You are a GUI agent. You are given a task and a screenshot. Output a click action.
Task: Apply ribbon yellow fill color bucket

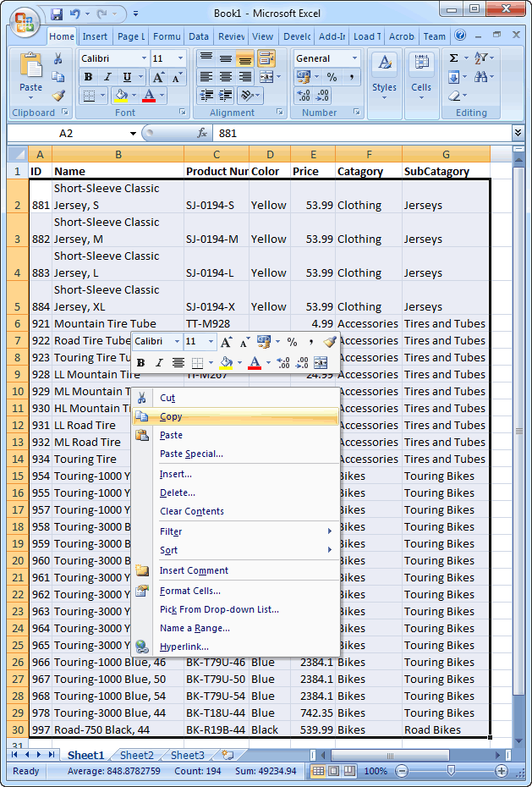pos(121,96)
